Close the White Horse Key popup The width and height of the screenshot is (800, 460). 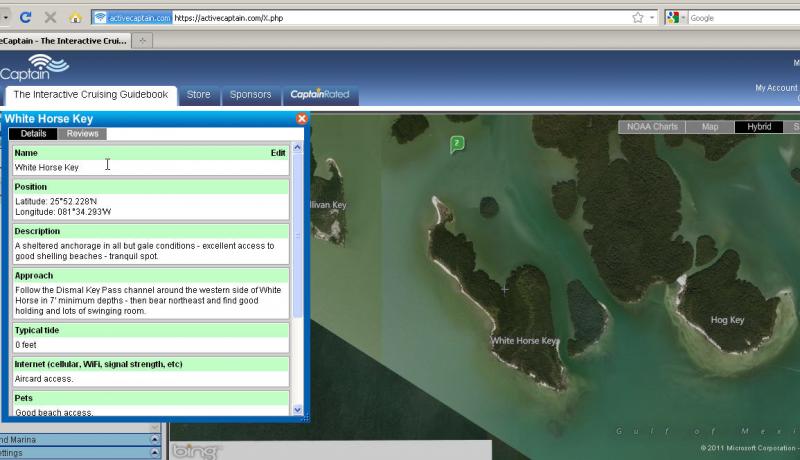click(x=301, y=118)
